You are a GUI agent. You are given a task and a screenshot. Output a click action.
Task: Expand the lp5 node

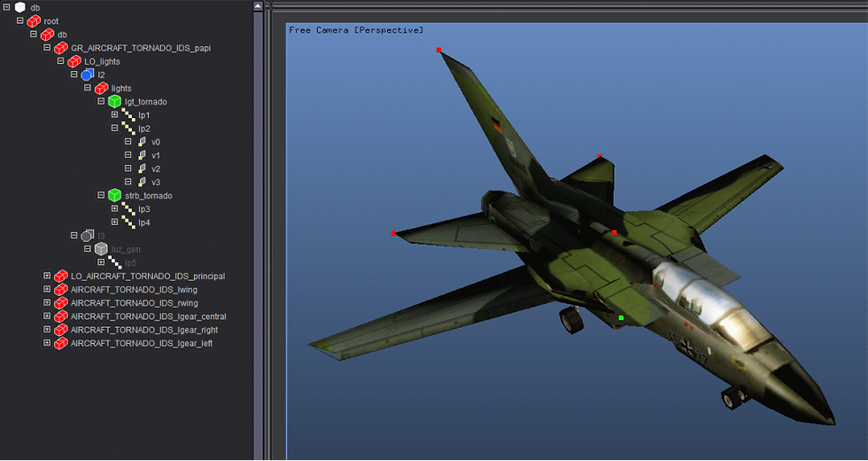point(101,262)
